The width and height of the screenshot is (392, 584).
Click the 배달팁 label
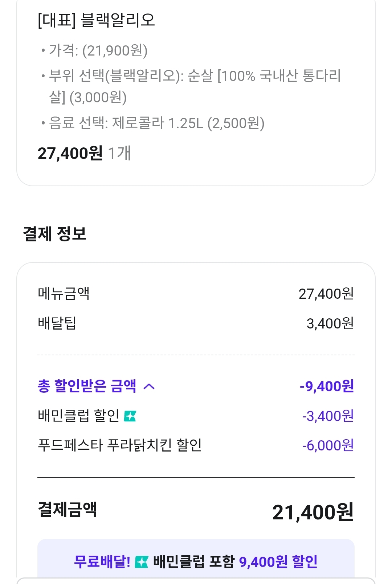point(57,323)
